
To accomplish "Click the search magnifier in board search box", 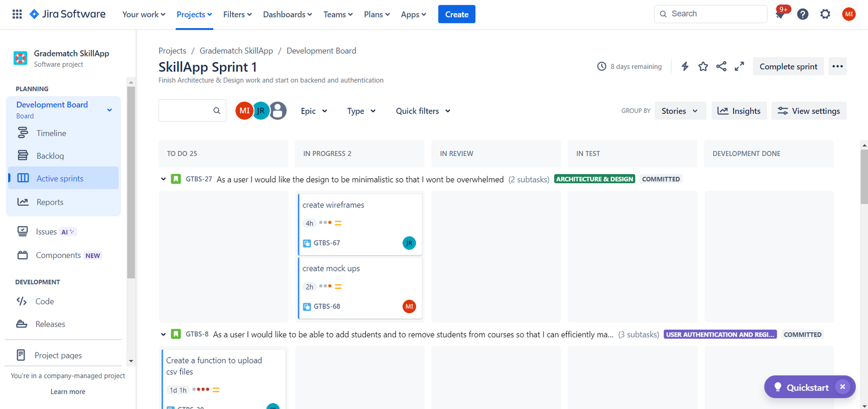I will [x=216, y=111].
